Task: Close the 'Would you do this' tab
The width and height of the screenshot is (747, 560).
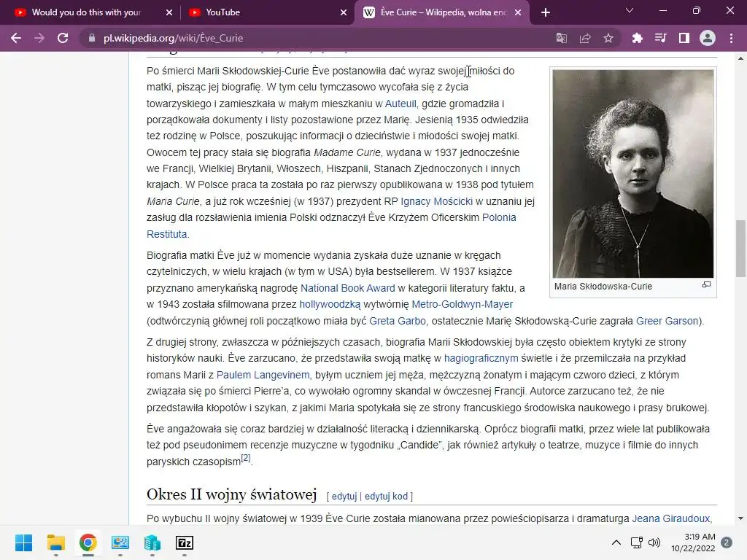Action: tap(169, 12)
